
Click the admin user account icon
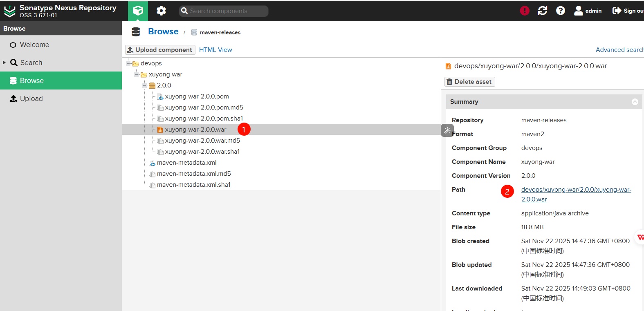(579, 11)
